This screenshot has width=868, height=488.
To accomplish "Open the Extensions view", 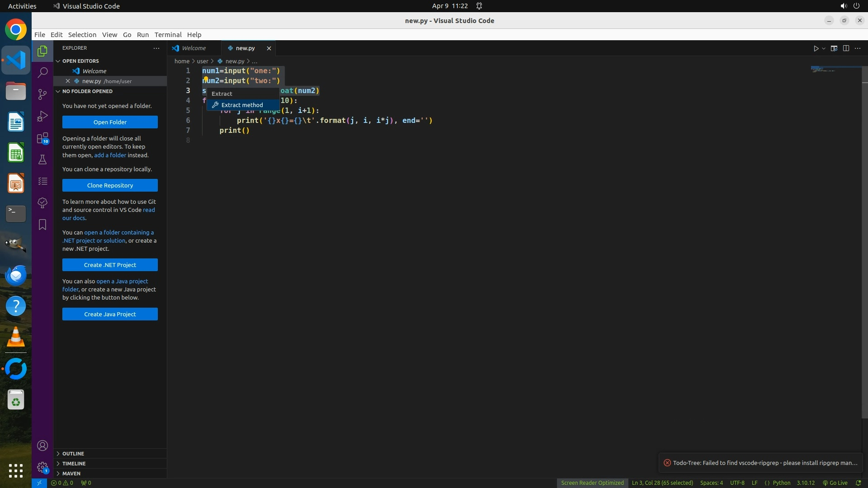I will point(42,138).
